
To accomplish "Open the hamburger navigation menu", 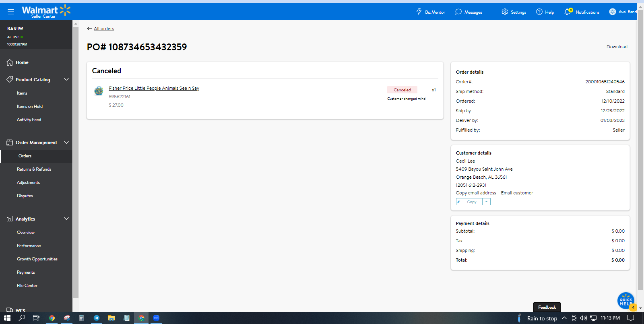I will pyautogui.click(x=11, y=12).
